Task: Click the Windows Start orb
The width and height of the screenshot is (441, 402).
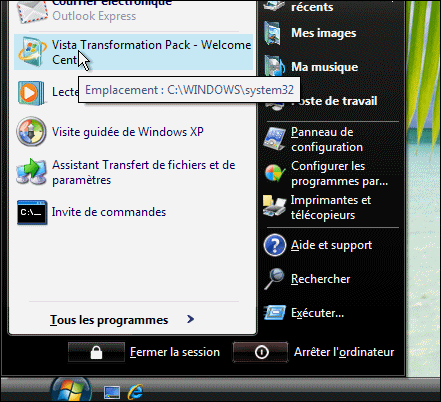Action: tap(71, 389)
